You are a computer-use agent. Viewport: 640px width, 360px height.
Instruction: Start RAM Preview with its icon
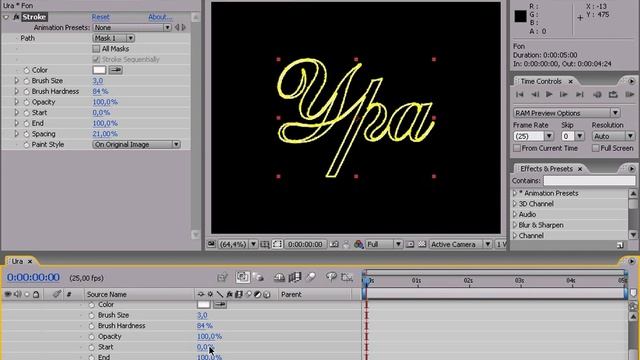(629, 94)
